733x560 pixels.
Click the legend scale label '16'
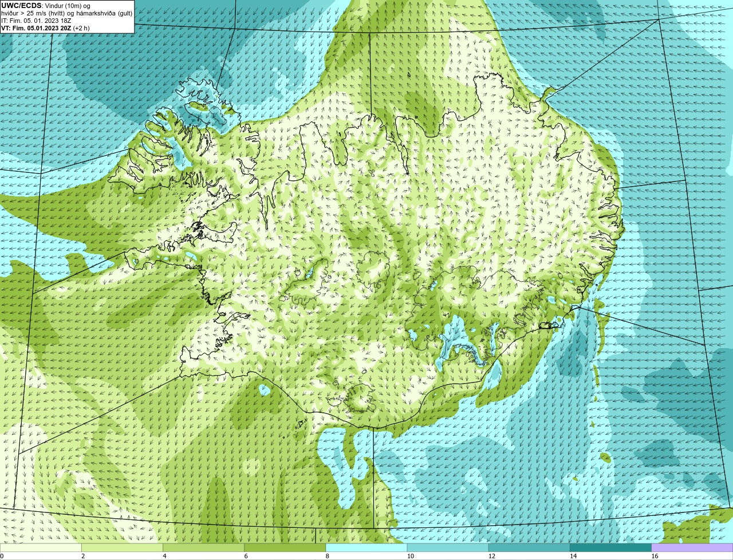click(x=655, y=556)
